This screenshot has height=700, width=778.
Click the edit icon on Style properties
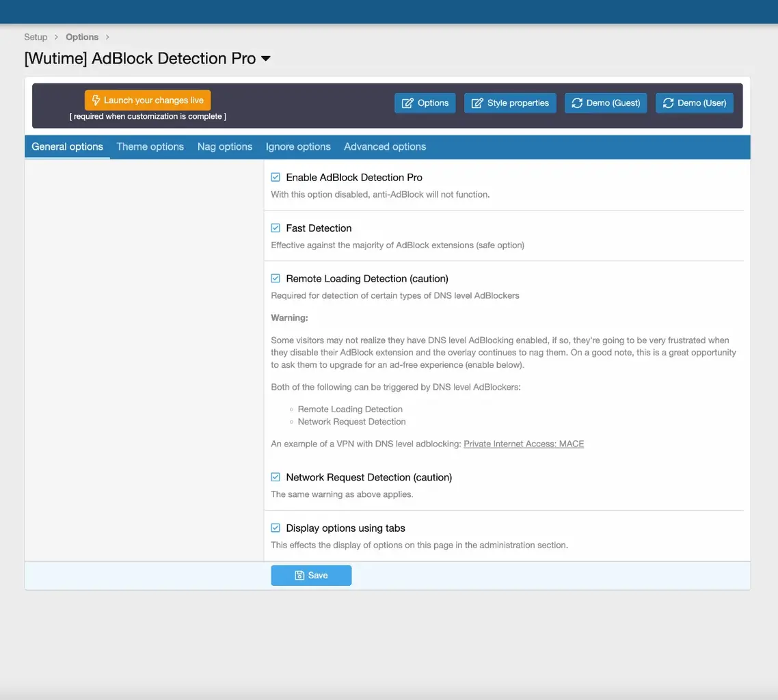pyautogui.click(x=477, y=103)
